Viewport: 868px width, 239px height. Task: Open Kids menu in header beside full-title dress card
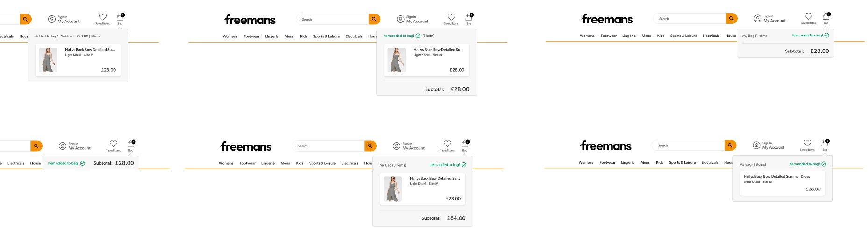(x=659, y=163)
